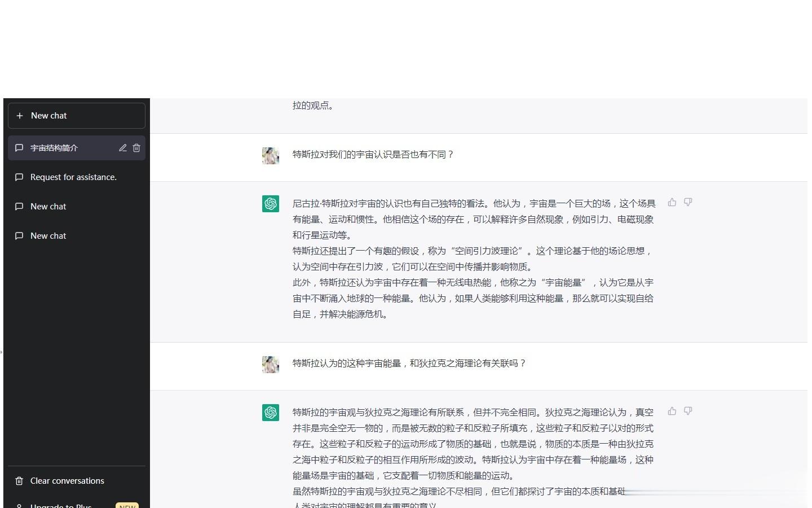Viewport: 812px width, 508px height.
Task: Click the trash icon beside Clear conversations
Action: 19,481
